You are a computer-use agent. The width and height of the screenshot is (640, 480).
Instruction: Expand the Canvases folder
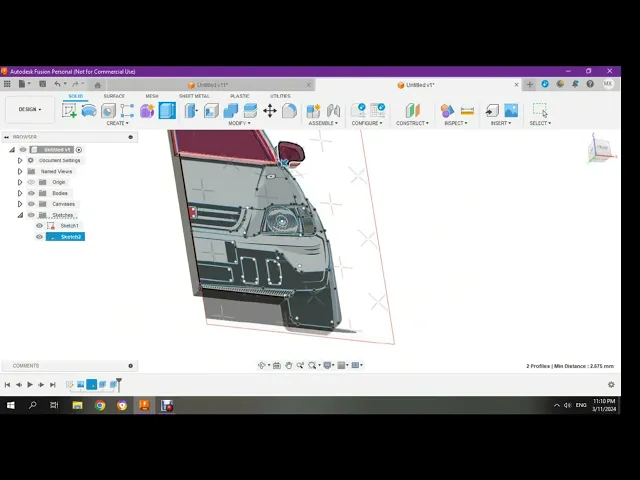click(20, 204)
